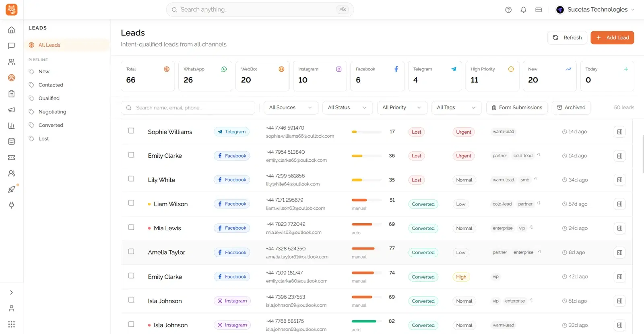Click the Search anything field
Image resolution: width=644 pixels, height=334 pixels.
[260, 10]
